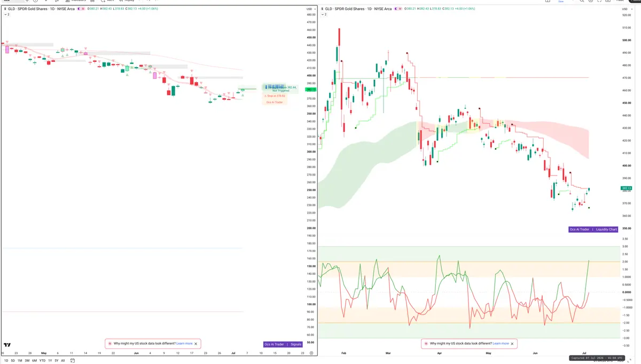
Task: Click the data-mode icon beside right chart moon
Action: tap(400, 9)
